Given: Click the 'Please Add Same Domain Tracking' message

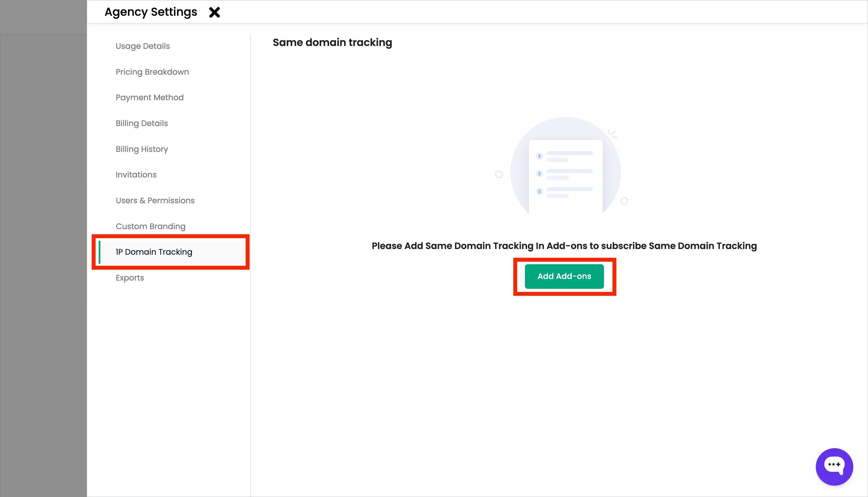Looking at the screenshot, I should click(x=564, y=246).
